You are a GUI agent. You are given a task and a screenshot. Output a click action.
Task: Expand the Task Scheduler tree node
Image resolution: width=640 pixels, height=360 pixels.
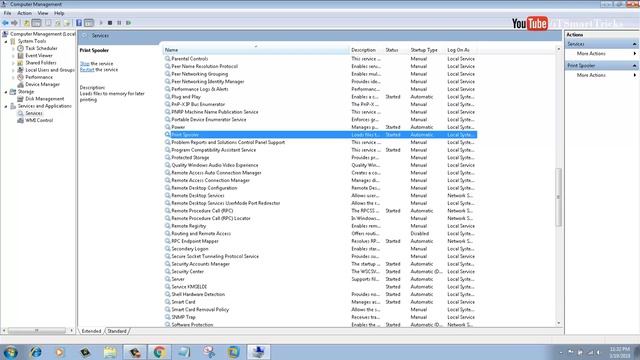click(x=13, y=49)
